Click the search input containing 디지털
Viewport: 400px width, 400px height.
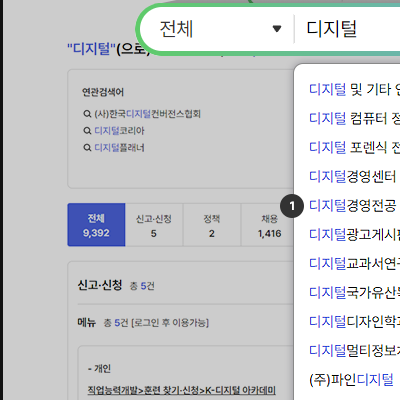click(x=348, y=29)
